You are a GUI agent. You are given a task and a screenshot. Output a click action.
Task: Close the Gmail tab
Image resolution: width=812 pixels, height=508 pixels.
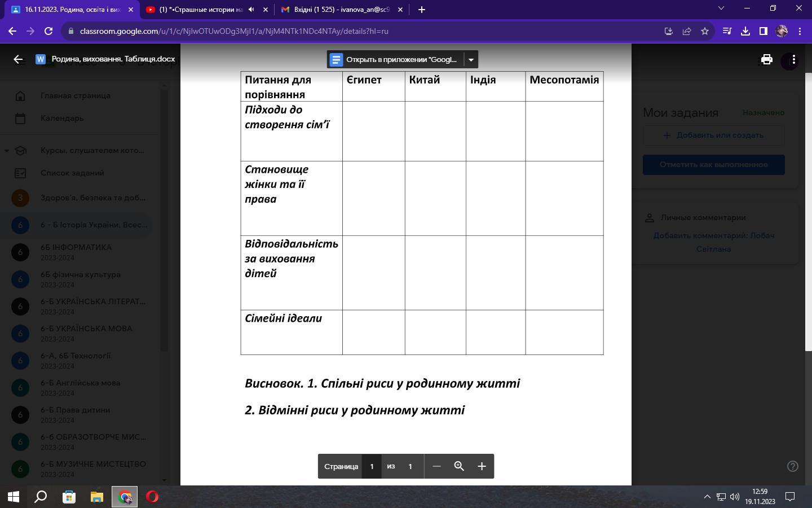coord(400,10)
